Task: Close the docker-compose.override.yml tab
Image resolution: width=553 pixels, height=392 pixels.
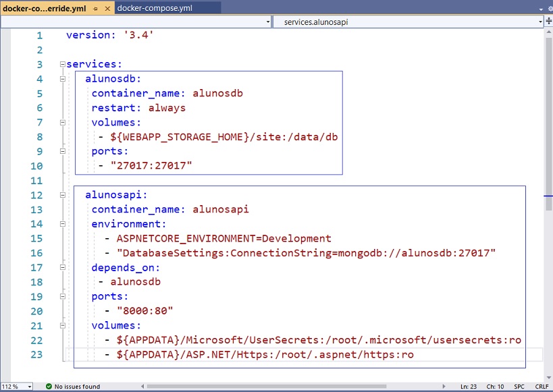Action: click(x=107, y=8)
